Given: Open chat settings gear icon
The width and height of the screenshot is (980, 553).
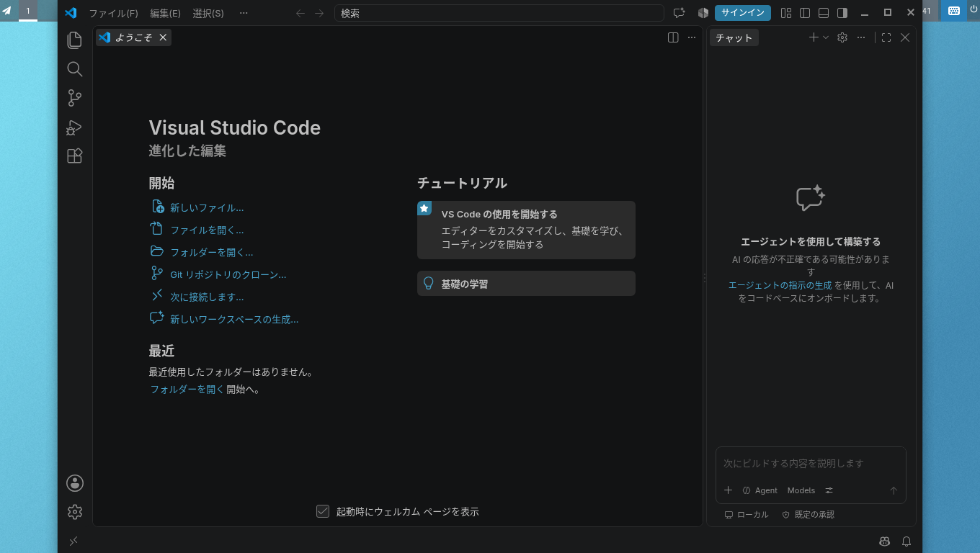Looking at the screenshot, I should point(842,37).
